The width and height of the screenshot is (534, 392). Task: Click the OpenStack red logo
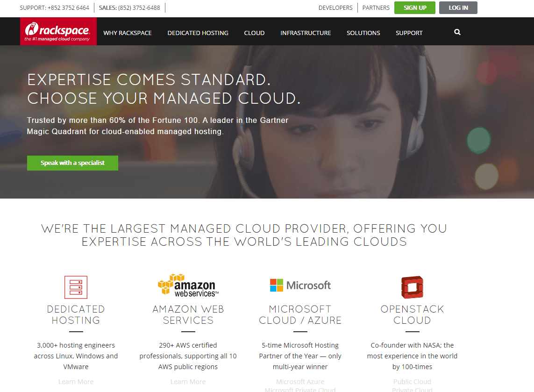pos(412,287)
